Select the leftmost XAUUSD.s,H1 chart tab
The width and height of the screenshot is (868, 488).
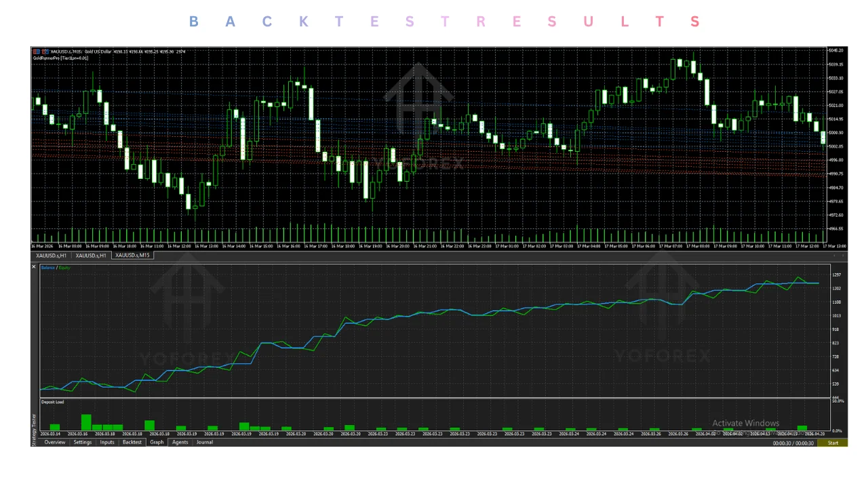tap(52, 256)
